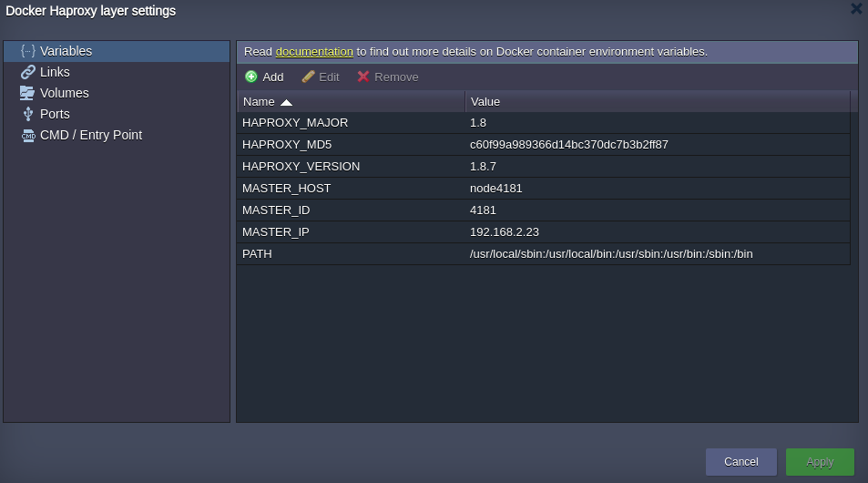
Task: Click the Ports plug icon
Action: [28, 114]
